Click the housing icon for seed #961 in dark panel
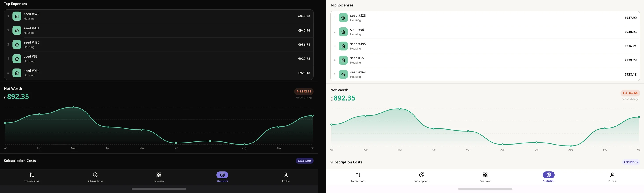 [x=17, y=30]
